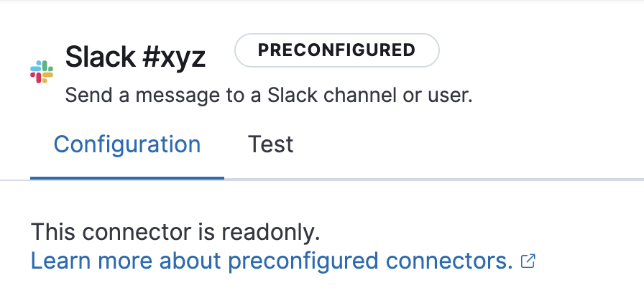Switch to the Test tab

[x=270, y=144]
